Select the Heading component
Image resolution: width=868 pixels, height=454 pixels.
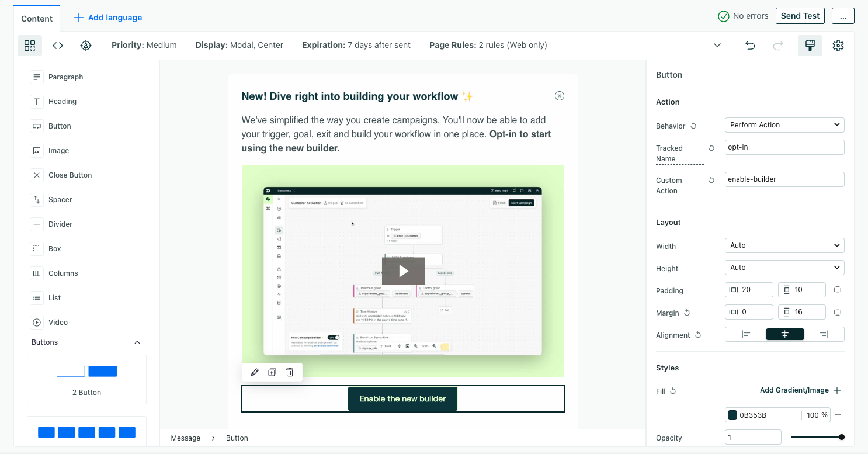[x=63, y=102]
